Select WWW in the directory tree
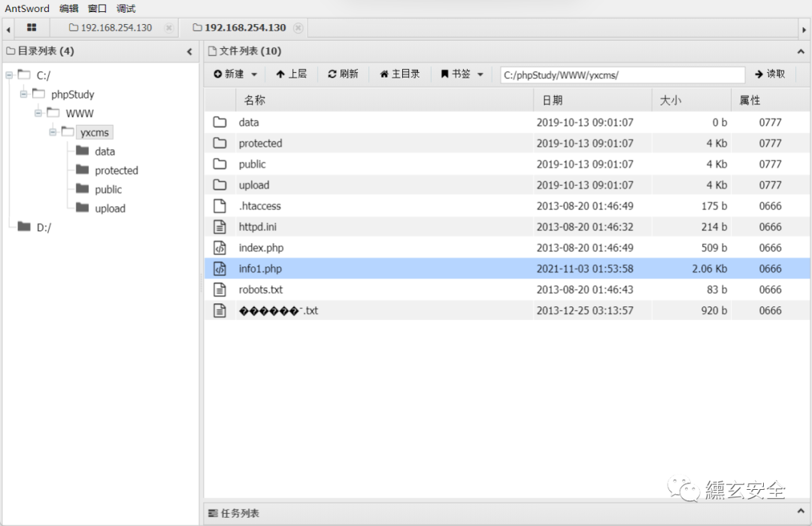 coord(80,114)
